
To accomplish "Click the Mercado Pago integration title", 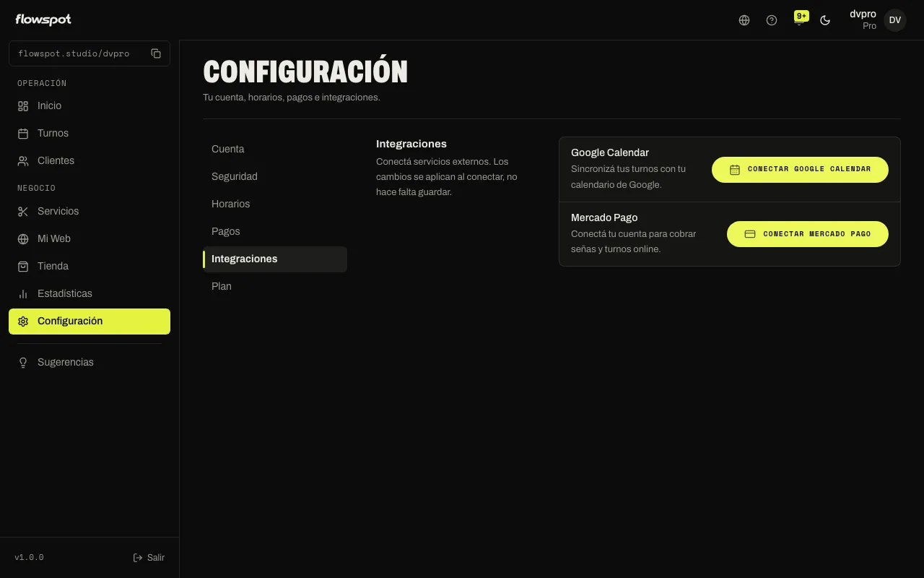I will [x=604, y=217].
